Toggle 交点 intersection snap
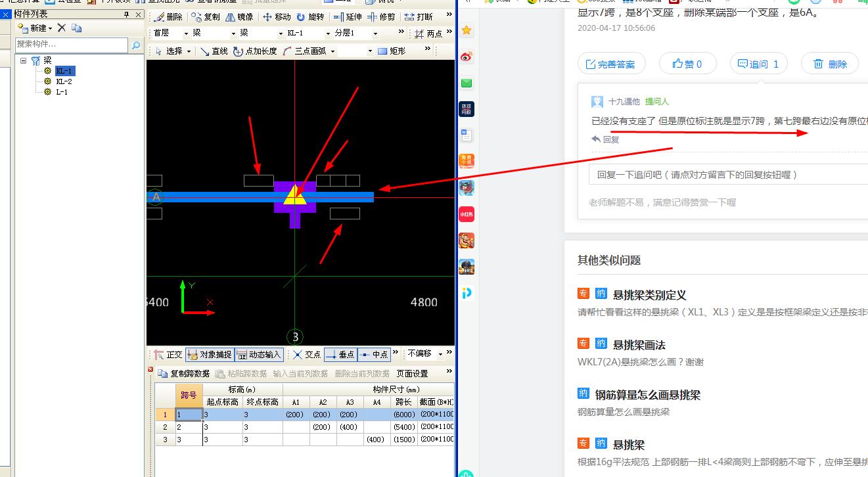The height and width of the screenshot is (477, 868). pyautogui.click(x=307, y=354)
